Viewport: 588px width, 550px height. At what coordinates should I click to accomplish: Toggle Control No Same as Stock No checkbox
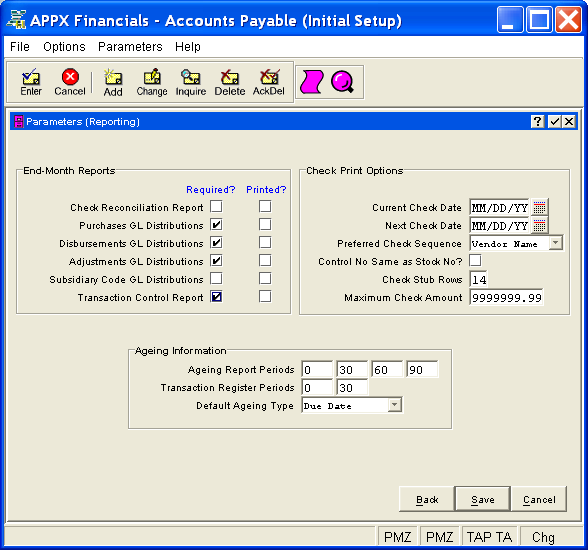(476, 260)
